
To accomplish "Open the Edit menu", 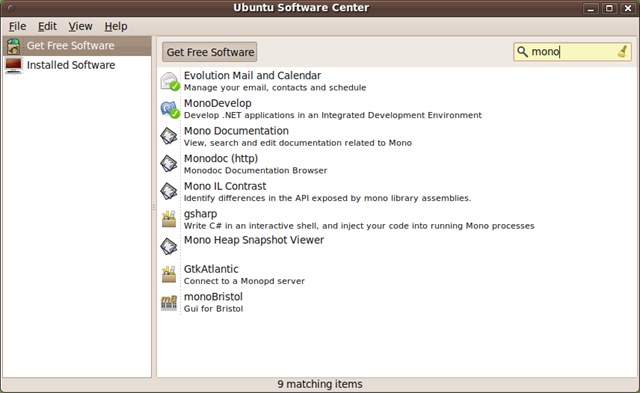I will click(x=47, y=27).
